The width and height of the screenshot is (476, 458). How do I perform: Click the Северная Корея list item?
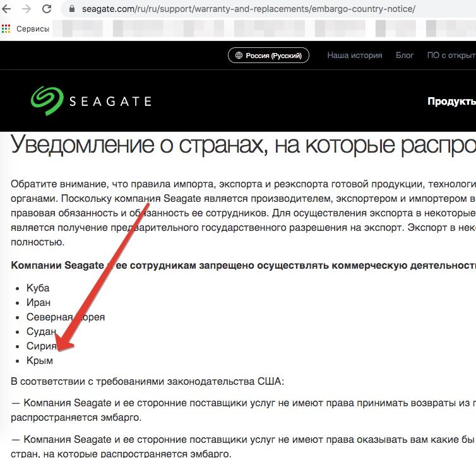(x=66, y=317)
